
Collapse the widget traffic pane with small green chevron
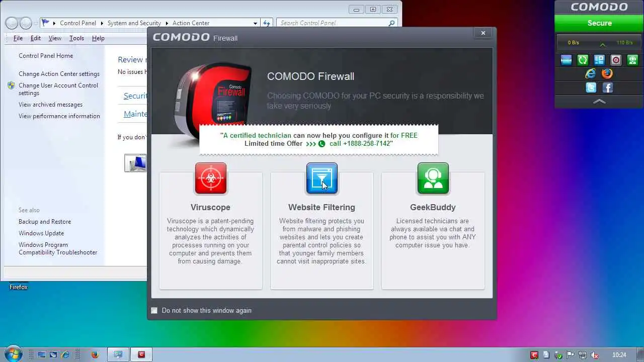click(603, 45)
